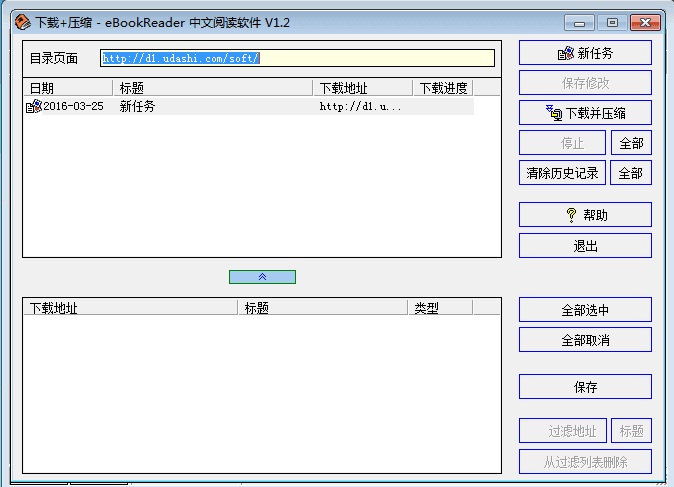
Task: Start 下载并压缩 download and compress
Action: pos(585,113)
